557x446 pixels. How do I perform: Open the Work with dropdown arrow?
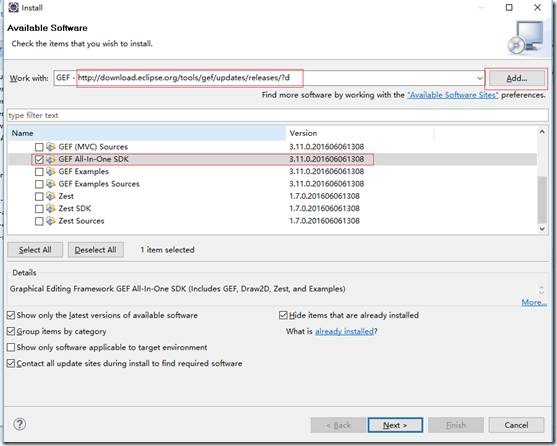pyautogui.click(x=480, y=78)
